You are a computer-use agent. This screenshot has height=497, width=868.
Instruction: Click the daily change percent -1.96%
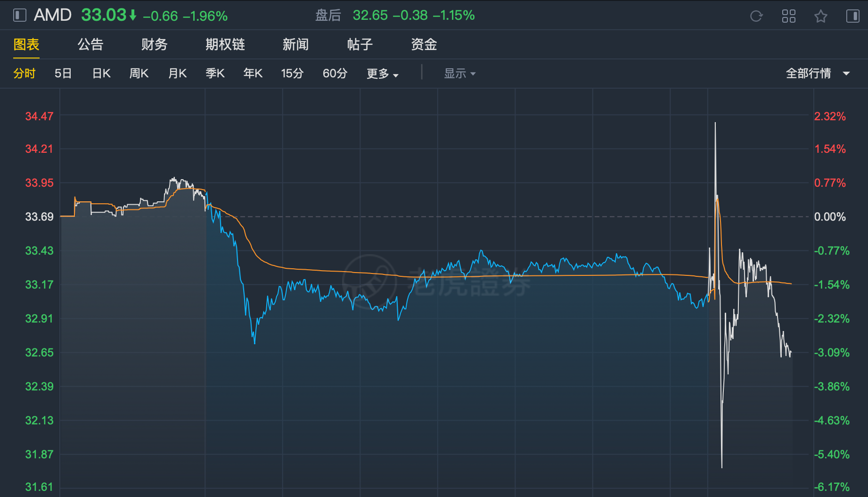pos(205,17)
